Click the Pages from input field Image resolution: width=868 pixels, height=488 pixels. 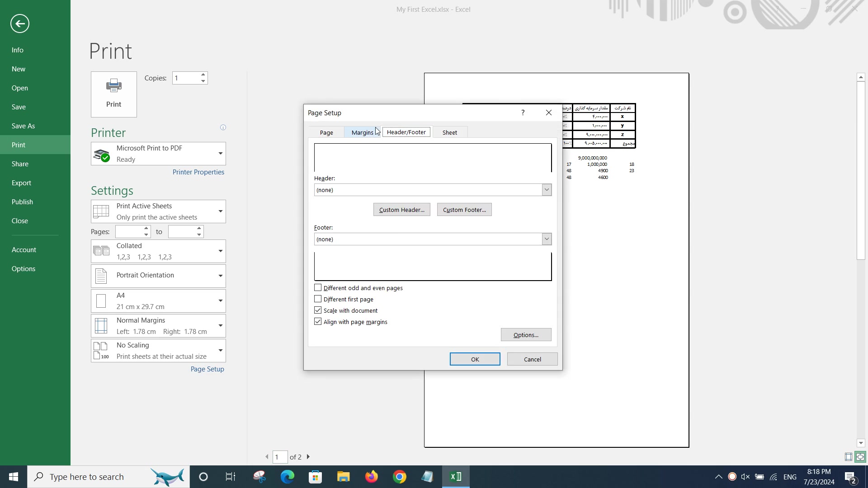click(129, 232)
